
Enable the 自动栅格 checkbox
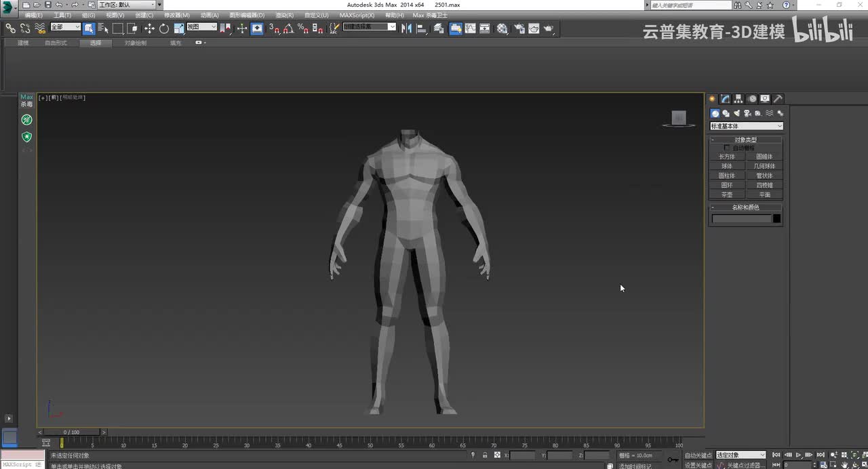(x=728, y=148)
